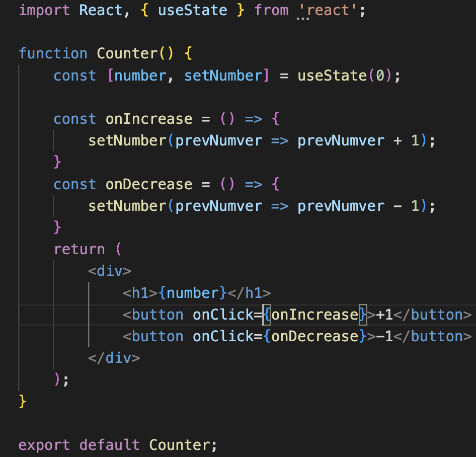Image resolution: width=476 pixels, height=457 pixels.
Task: Click 'onIncrease' inside the JSX onClick braces
Action: (x=315, y=315)
